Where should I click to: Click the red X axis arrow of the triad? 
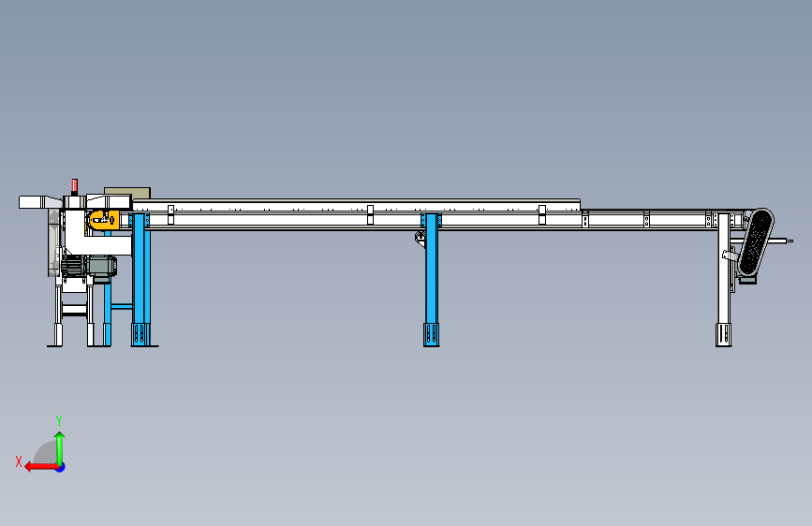pyautogui.click(x=41, y=467)
